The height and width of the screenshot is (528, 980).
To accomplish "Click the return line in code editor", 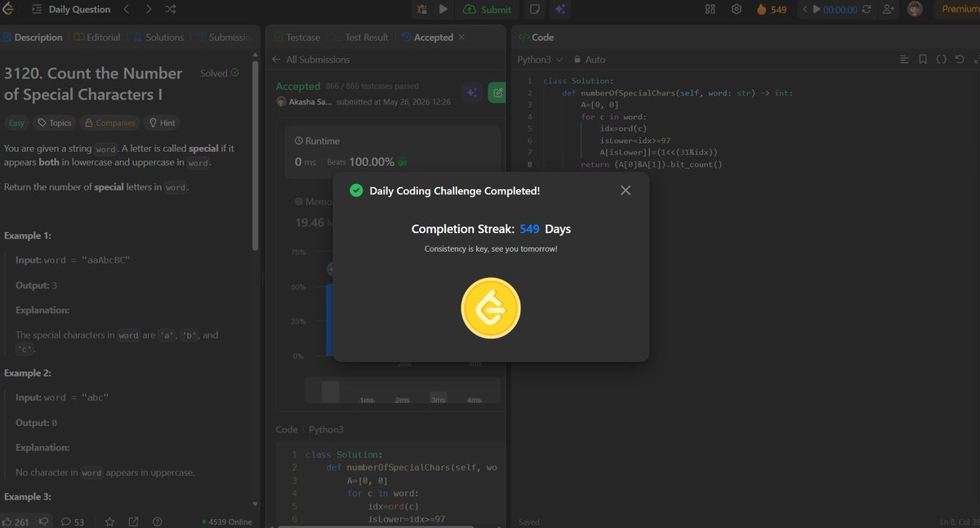I will 652,164.
